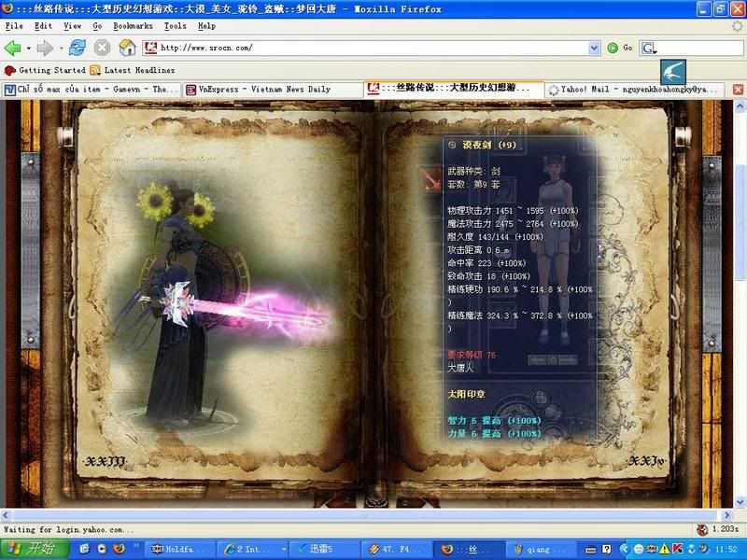Click the vertical scrollbar down arrow
The width and height of the screenshot is (747, 560).
click(x=740, y=502)
